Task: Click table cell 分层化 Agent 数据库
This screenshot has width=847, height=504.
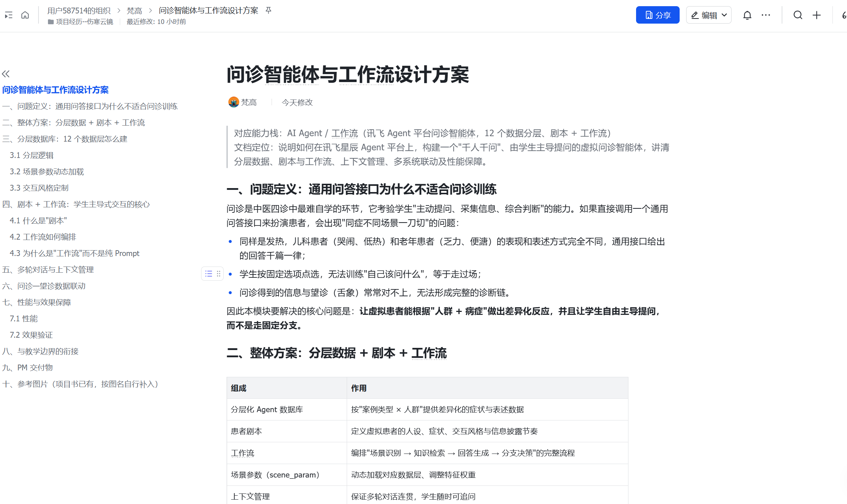Action: pyautogui.click(x=286, y=410)
